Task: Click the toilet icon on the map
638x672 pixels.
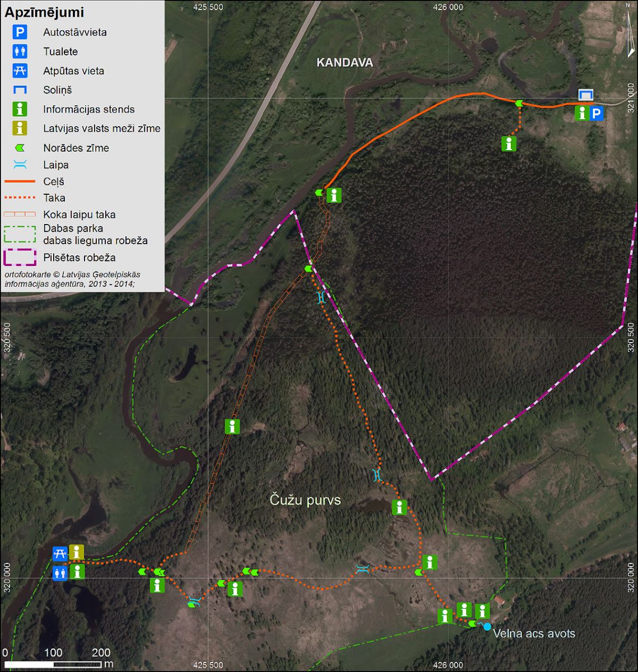Action: [60, 573]
